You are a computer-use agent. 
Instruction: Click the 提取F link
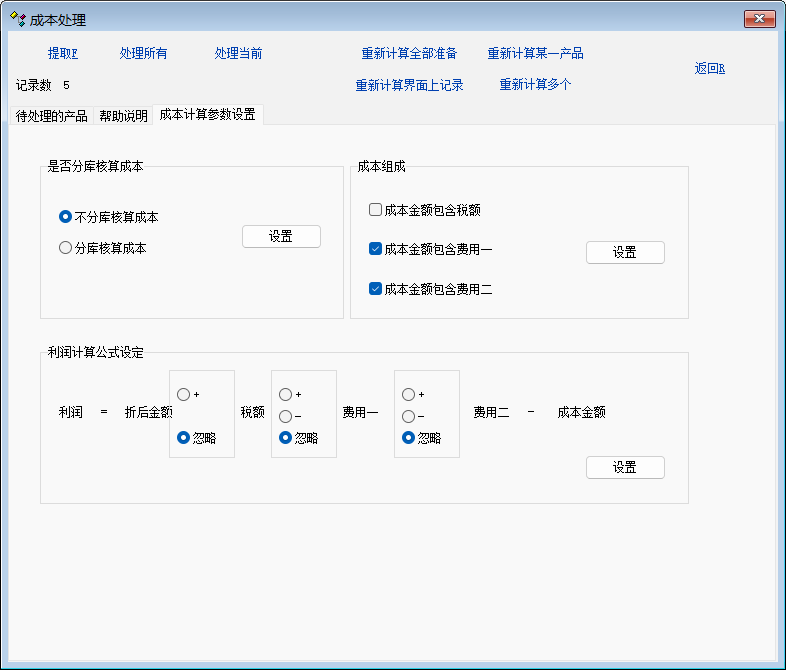pos(63,54)
